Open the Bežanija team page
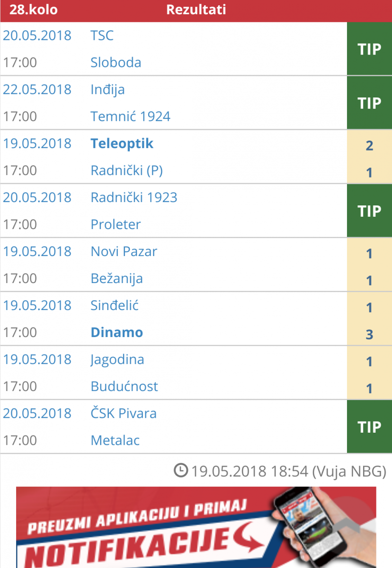392x568 pixels. pos(117,278)
